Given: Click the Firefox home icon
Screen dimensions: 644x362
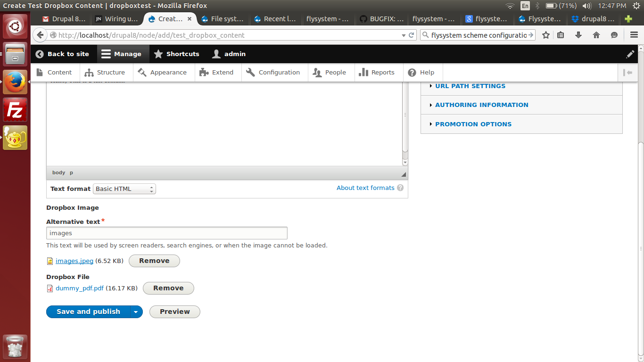Looking at the screenshot, I should 595,35.
